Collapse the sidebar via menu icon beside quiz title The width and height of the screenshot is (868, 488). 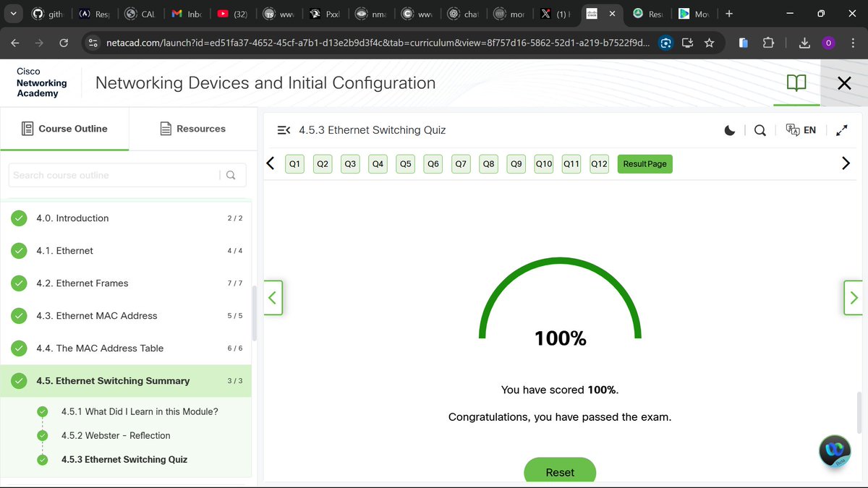point(284,130)
